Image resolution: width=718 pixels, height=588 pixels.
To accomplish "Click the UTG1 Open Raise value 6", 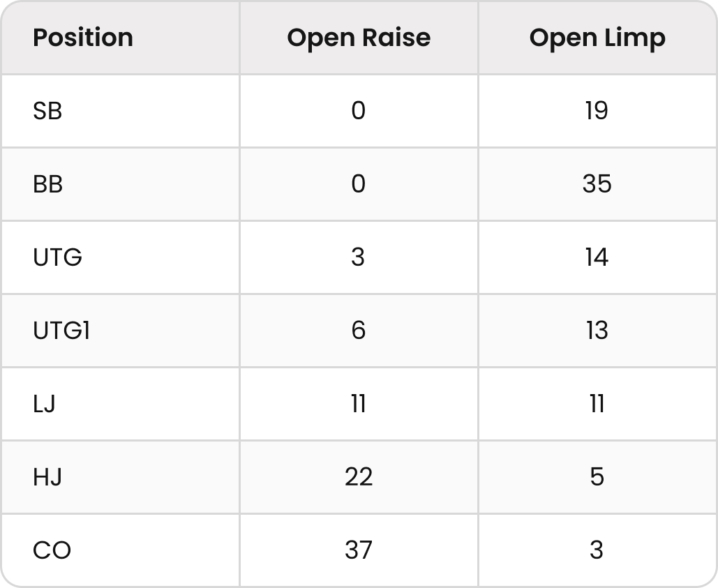I will coord(359,331).
